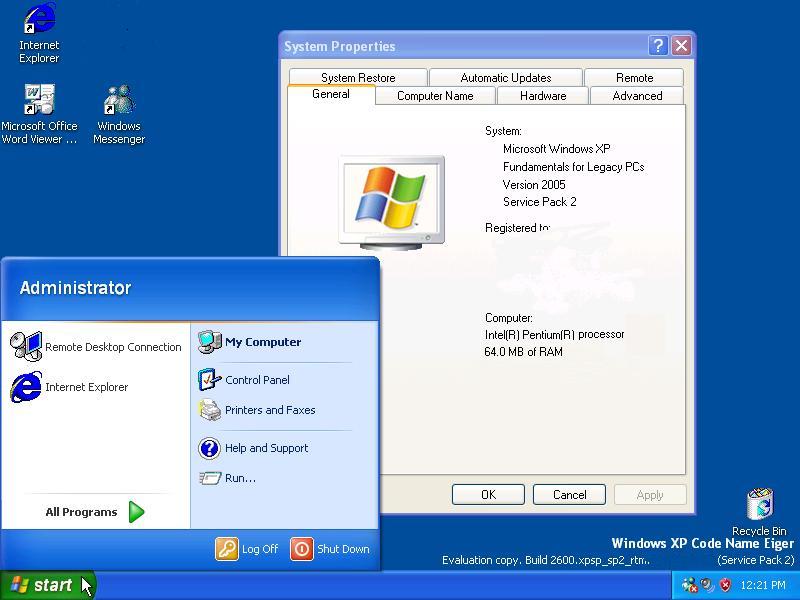Open the Run dialog from the Start menu
The width and height of the screenshot is (800, 600).
(238, 478)
